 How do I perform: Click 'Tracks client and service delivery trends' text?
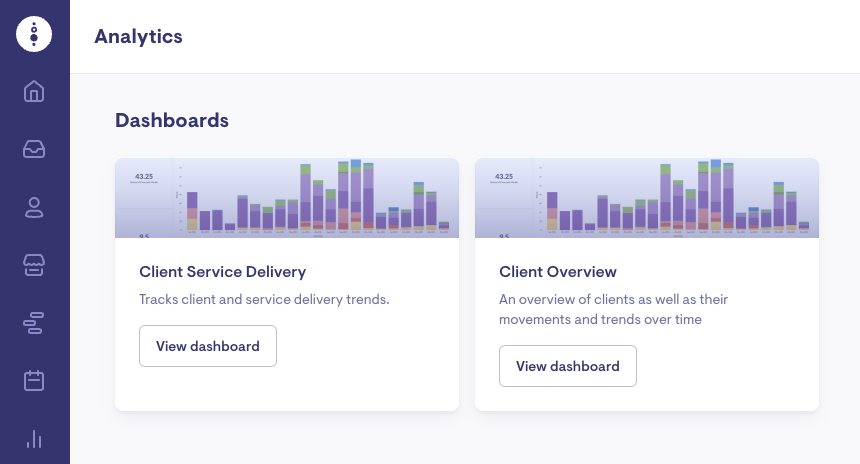[264, 299]
